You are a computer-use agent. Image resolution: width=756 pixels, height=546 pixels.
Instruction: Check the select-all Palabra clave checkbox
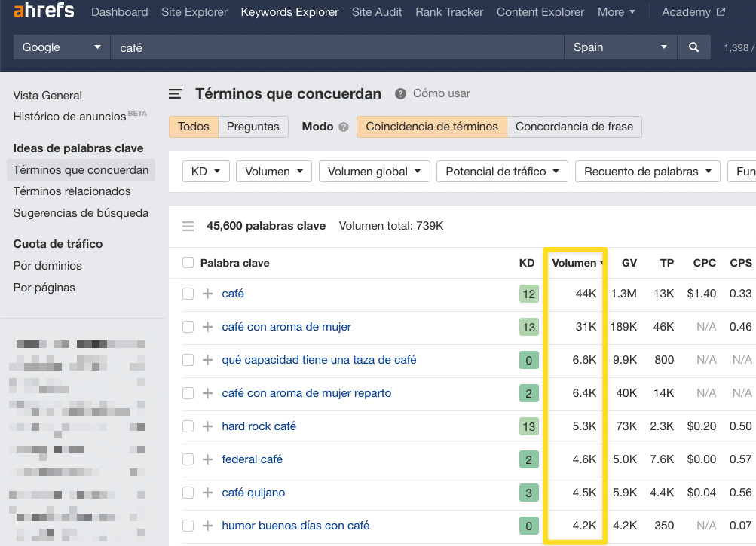(x=188, y=263)
